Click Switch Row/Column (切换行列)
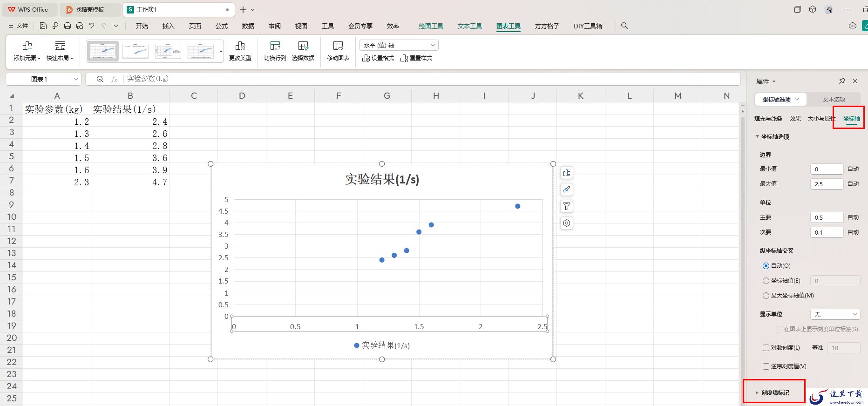 click(x=275, y=51)
